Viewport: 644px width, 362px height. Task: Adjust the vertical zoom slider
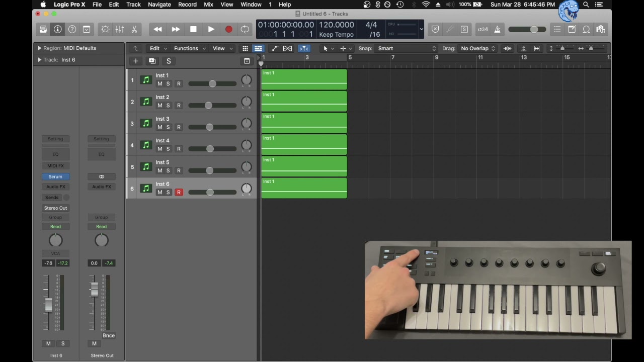tap(562, 48)
